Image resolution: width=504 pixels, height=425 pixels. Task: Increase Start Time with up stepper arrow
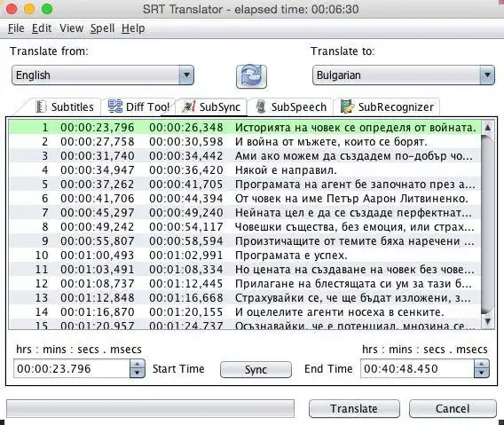pyautogui.click(x=138, y=365)
